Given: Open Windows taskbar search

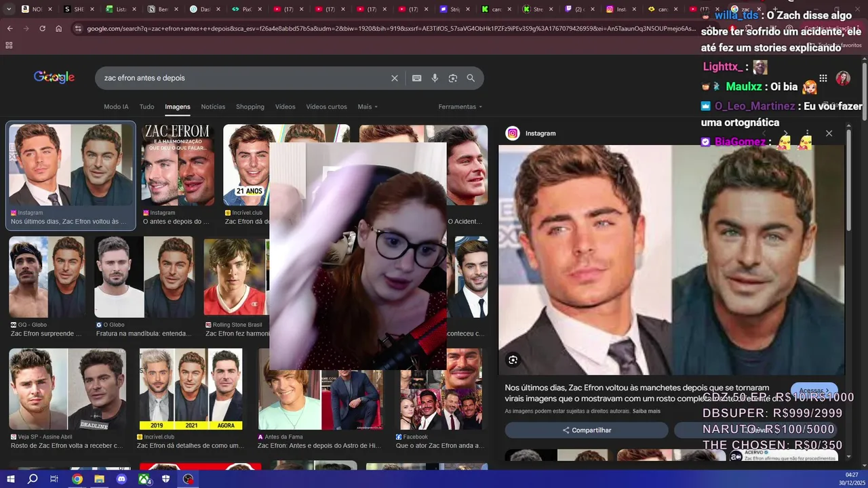Looking at the screenshot, I should click(33, 479).
